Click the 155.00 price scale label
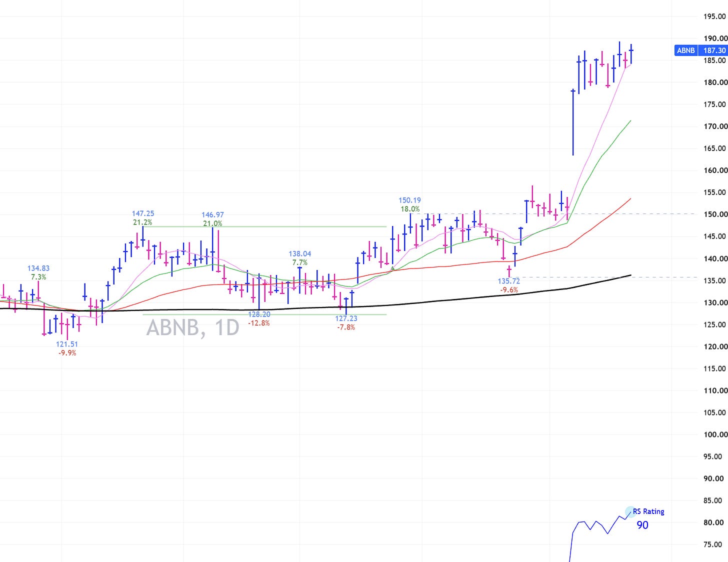Screen dimensions: 728x562 714,192
